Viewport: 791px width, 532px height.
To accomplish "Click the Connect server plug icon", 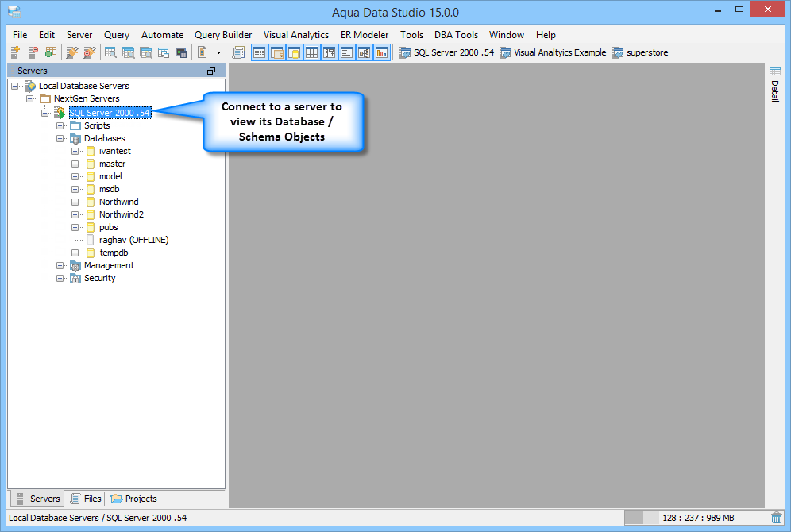I will [x=72, y=52].
